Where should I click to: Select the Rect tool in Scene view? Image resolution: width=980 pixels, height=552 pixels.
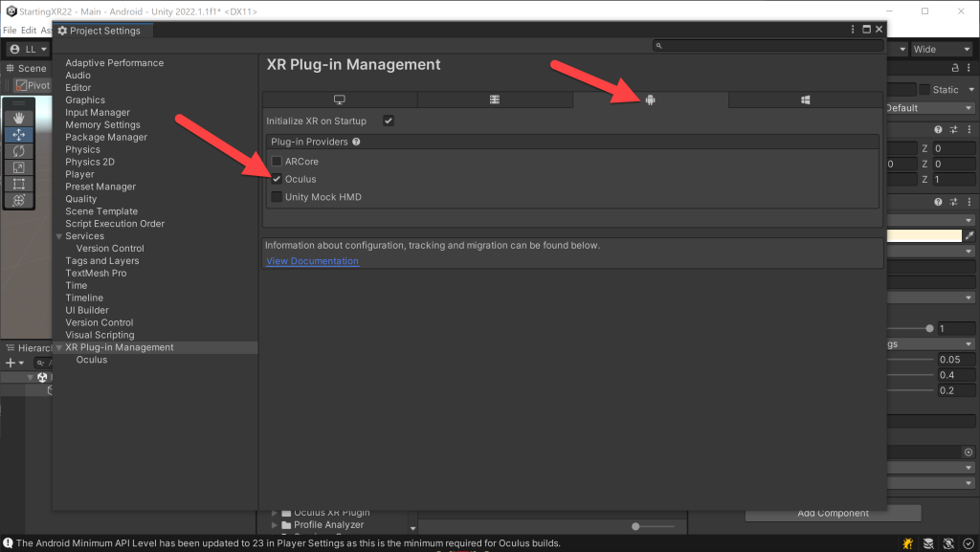19,184
